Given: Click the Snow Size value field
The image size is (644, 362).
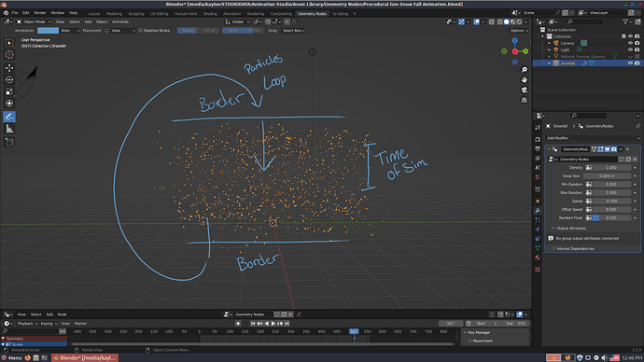Looking at the screenshot, I should 607,176.
